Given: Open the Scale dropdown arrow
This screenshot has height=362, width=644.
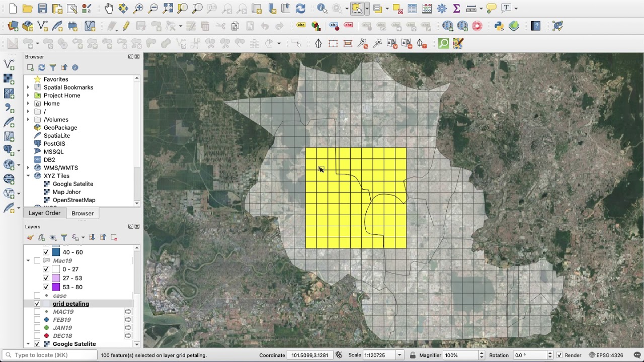Looking at the screenshot, I should 399,355.
